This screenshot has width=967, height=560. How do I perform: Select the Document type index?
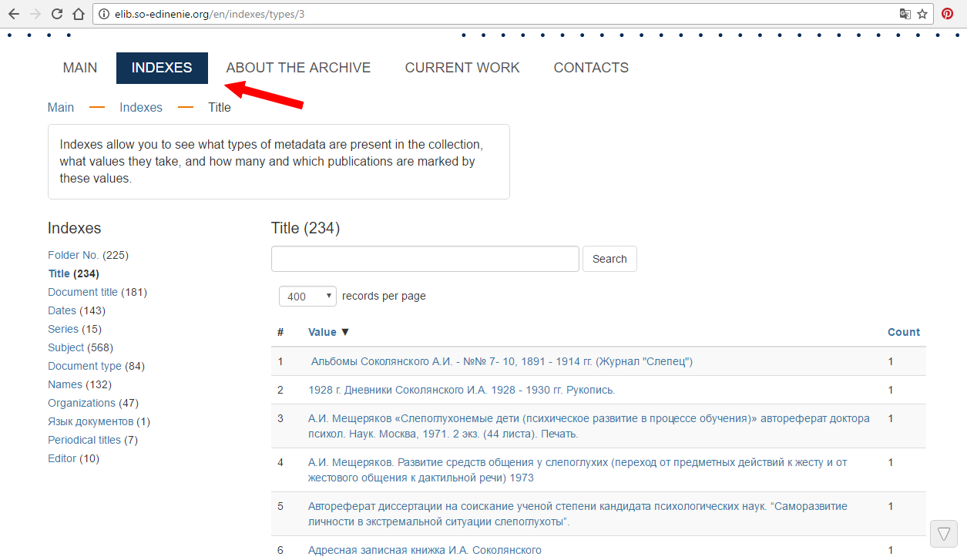tap(85, 366)
